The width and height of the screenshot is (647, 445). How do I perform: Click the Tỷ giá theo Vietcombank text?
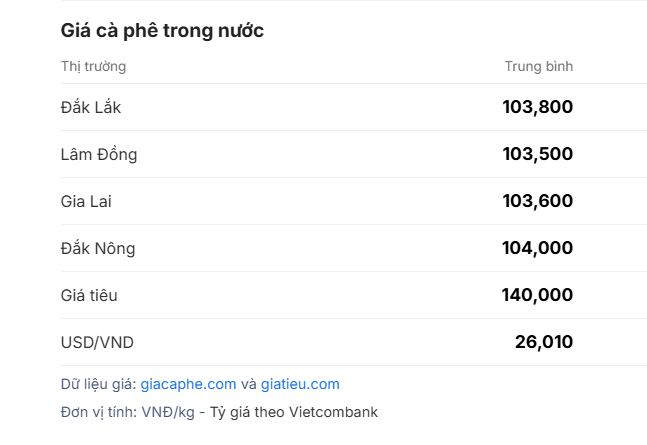tap(294, 412)
